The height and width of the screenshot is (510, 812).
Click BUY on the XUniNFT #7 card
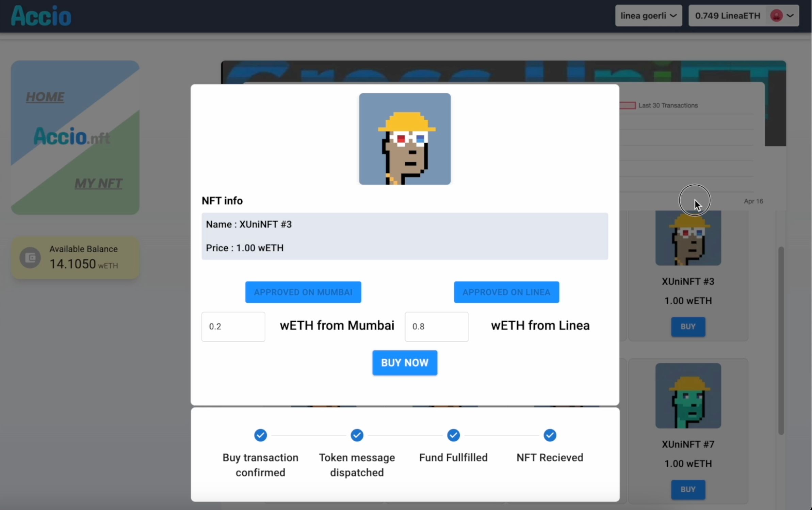[688, 490]
